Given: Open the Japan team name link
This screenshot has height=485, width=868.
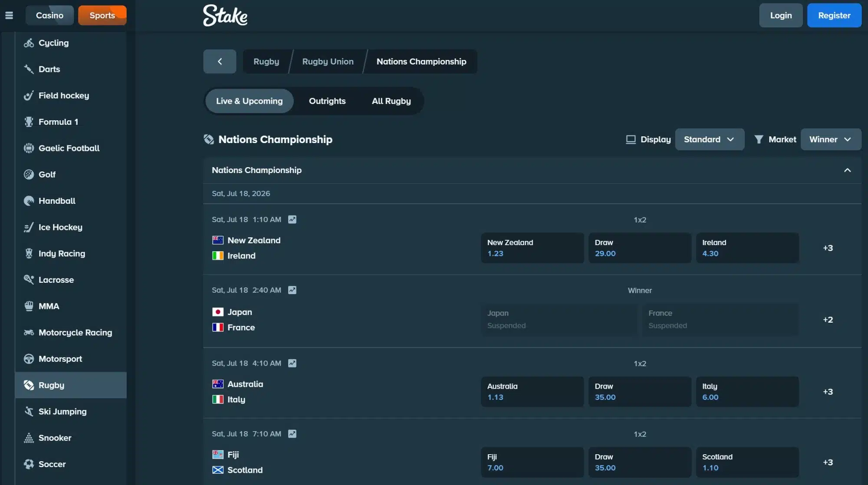Looking at the screenshot, I should [x=240, y=312].
